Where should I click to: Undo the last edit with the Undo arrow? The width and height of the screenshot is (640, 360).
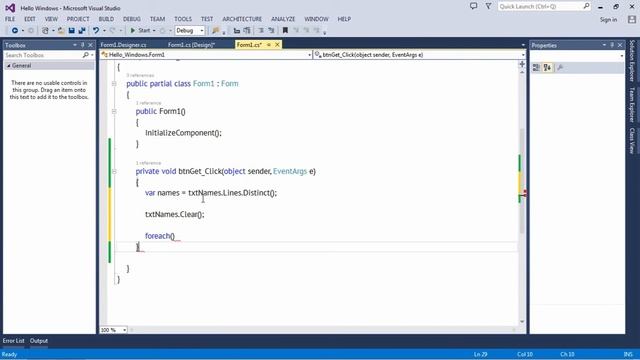point(96,31)
